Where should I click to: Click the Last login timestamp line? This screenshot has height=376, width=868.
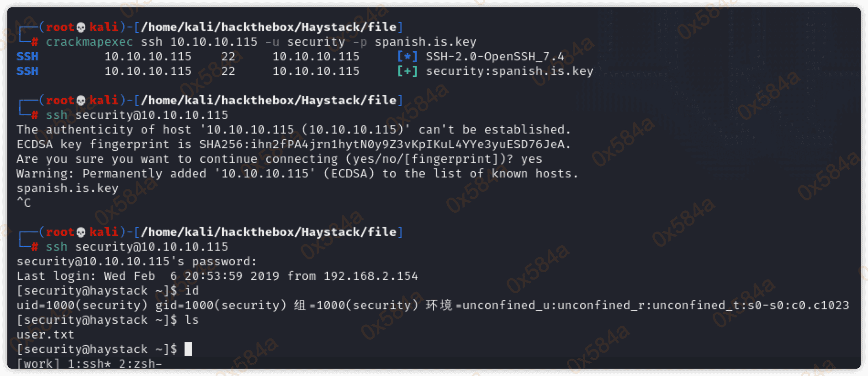[x=217, y=276]
